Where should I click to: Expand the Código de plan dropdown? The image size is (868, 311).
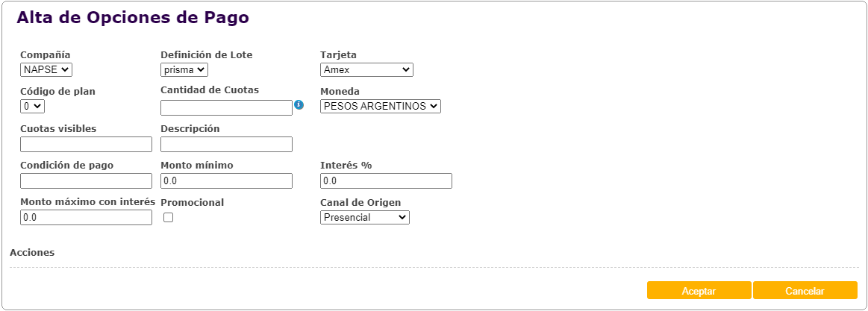pyautogui.click(x=33, y=106)
